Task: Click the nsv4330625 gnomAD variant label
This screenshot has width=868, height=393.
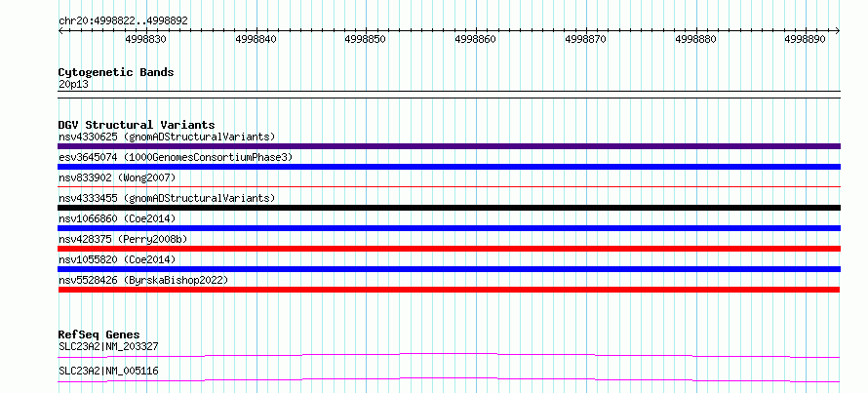Action: (x=167, y=137)
